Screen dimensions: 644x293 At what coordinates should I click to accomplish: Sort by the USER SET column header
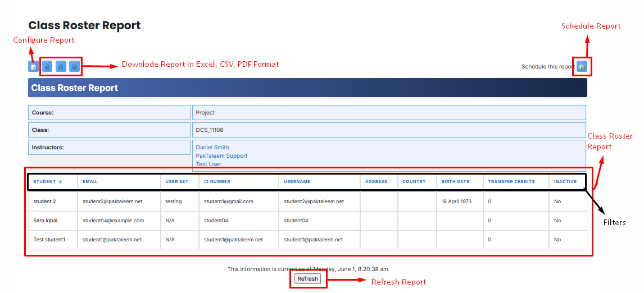pyautogui.click(x=176, y=181)
